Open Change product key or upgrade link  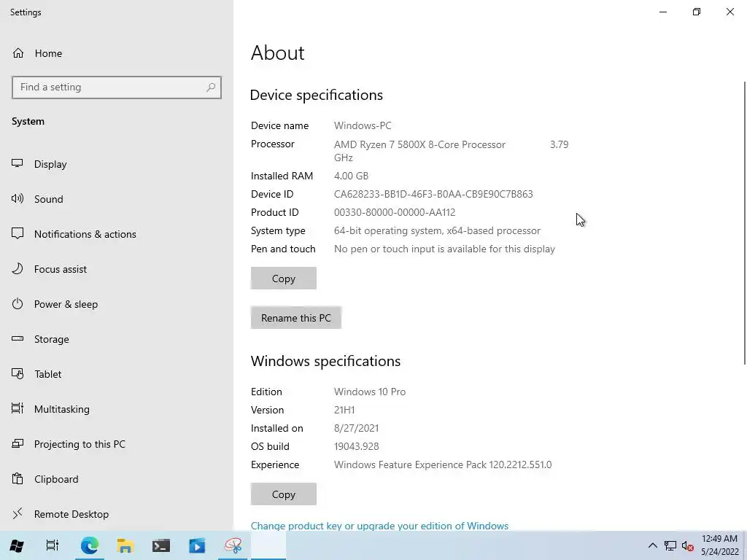click(379, 526)
